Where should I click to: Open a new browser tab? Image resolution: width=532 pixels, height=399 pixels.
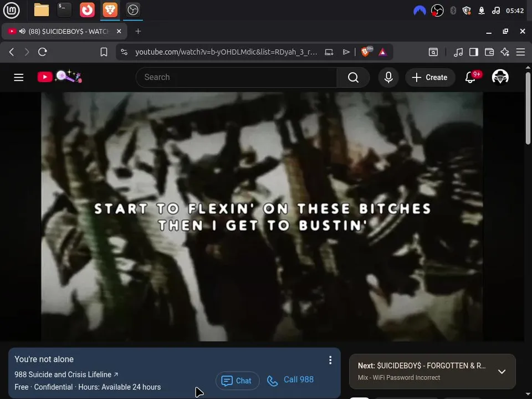click(x=138, y=31)
